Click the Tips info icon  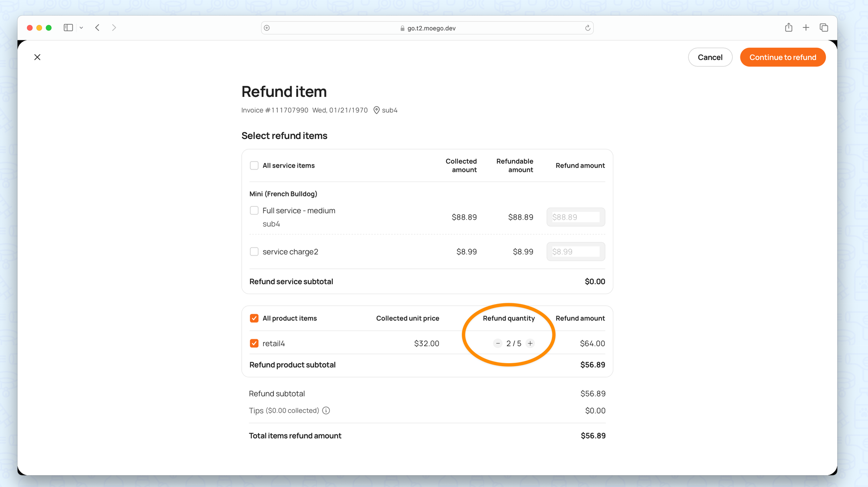pyautogui.click(x=326, y=411)
